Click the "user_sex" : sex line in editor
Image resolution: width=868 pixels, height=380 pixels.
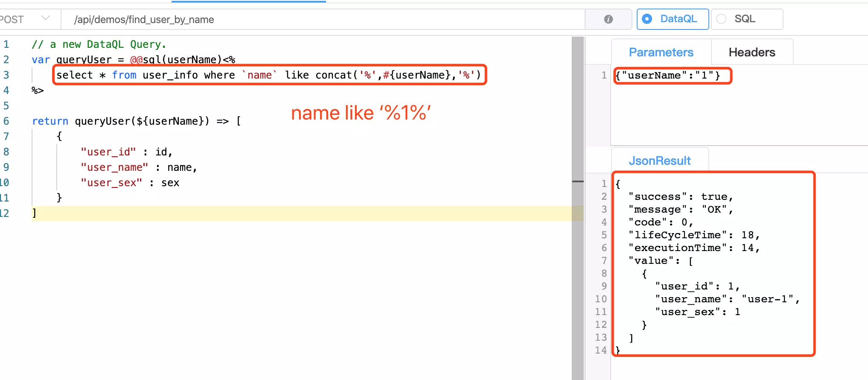pyautogui.click(x=130, y=183)
